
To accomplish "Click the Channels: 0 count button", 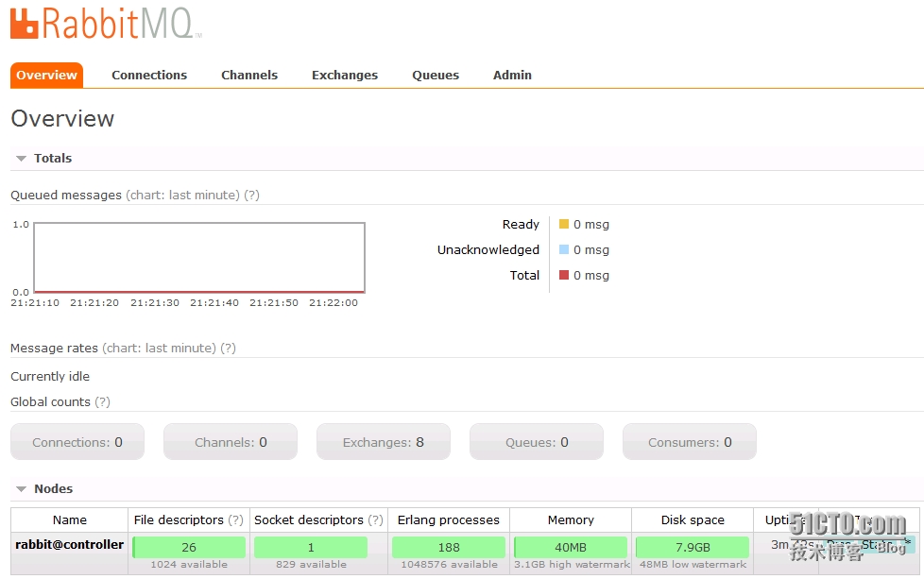I will [x=231, y=442].
